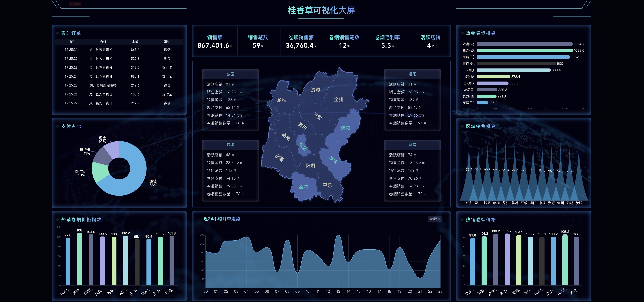644x302 pixels.
Task: Click the 龙胜 region on the map
Action: point(282,100)
